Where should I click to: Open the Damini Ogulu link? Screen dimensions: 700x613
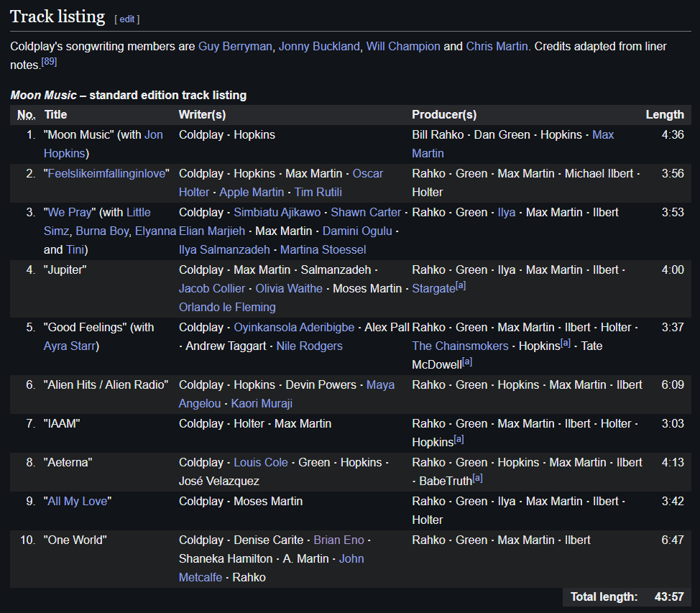(357, 231)
